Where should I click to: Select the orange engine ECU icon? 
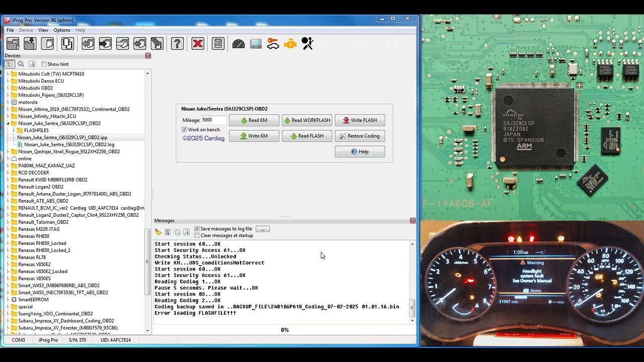(x=290, y=44)
